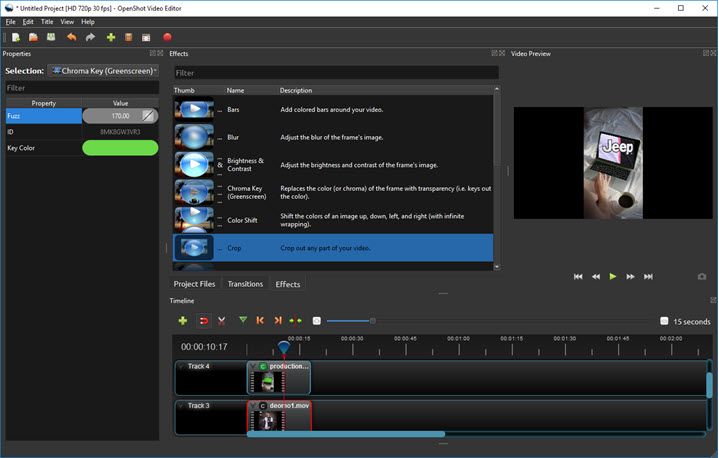Click the New Project toolbar icon
Screen dimensions: 719x458
coord(15,37)
